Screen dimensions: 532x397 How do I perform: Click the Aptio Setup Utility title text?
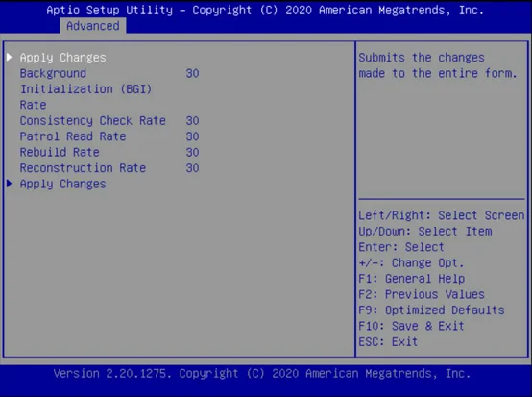tap(265, 11)
